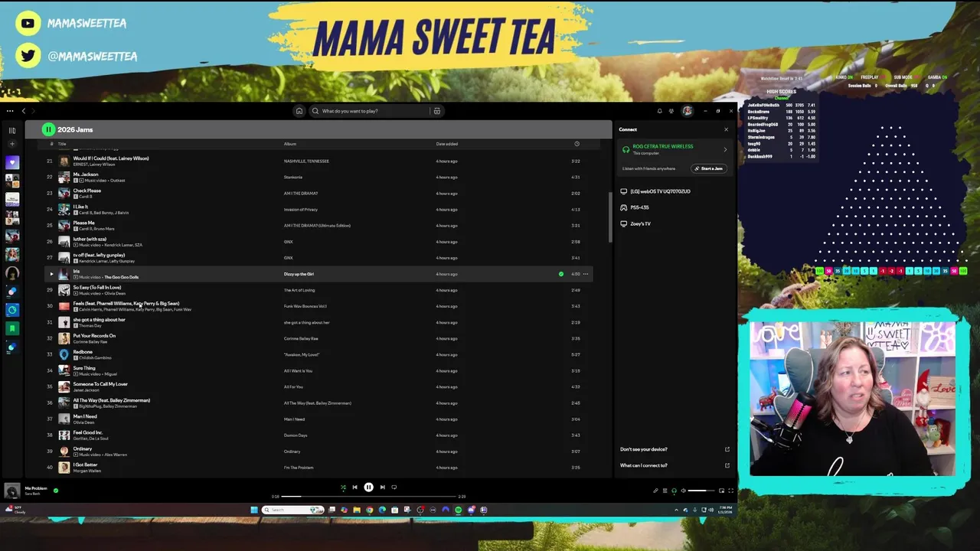Open the user profile avatar menu
Screen dimensions: 980x551
click(x=688, y=111)
